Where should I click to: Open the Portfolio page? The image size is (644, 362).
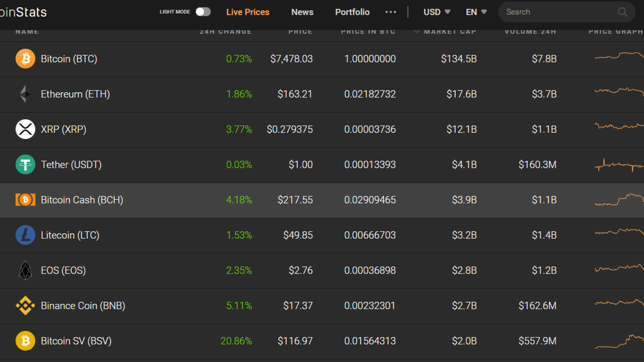(x=352, y=12)
